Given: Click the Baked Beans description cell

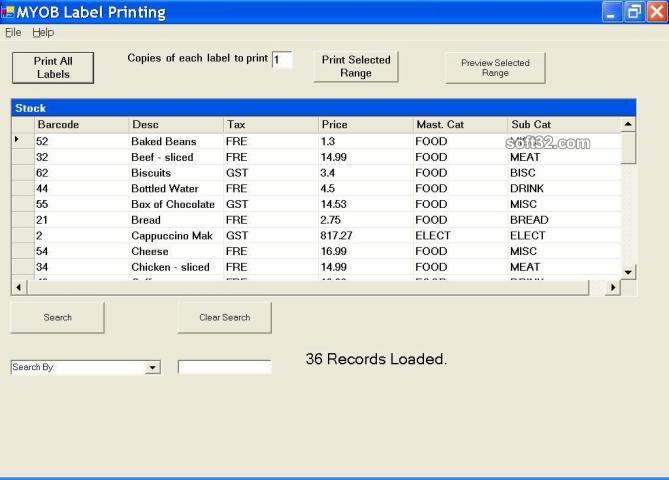Looking at the screenshot, I should [x=176, y=141].
